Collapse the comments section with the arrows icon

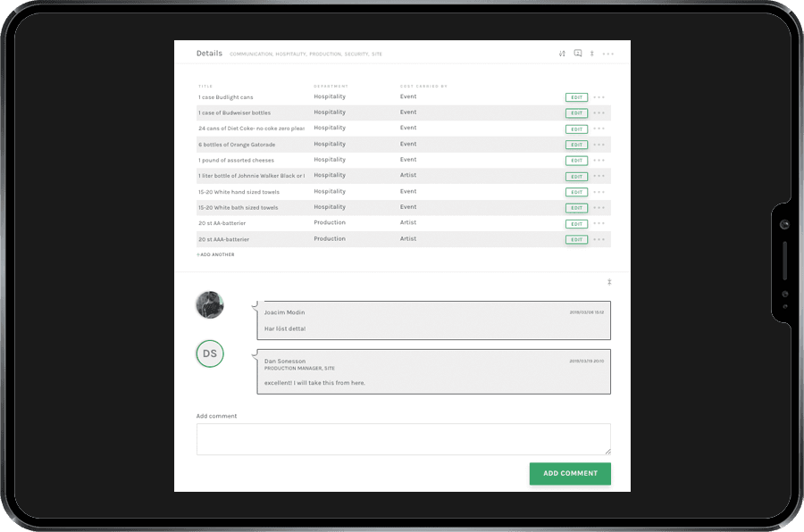pos(609,281)
